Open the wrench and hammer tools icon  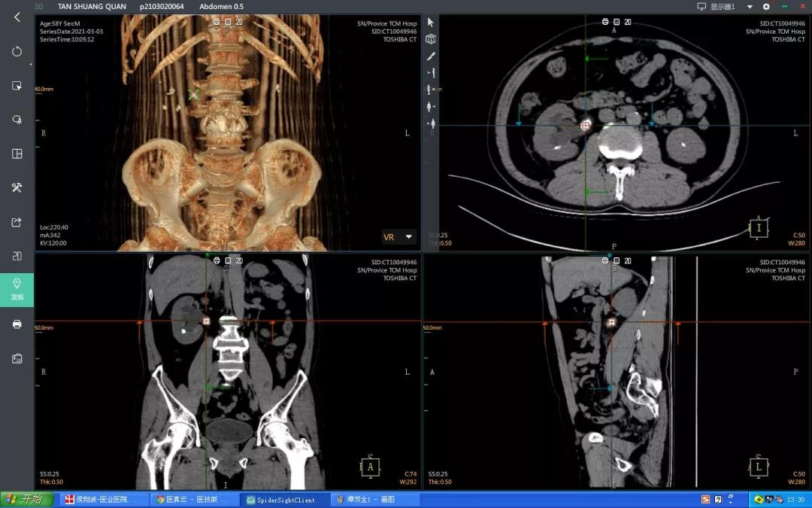17,187
